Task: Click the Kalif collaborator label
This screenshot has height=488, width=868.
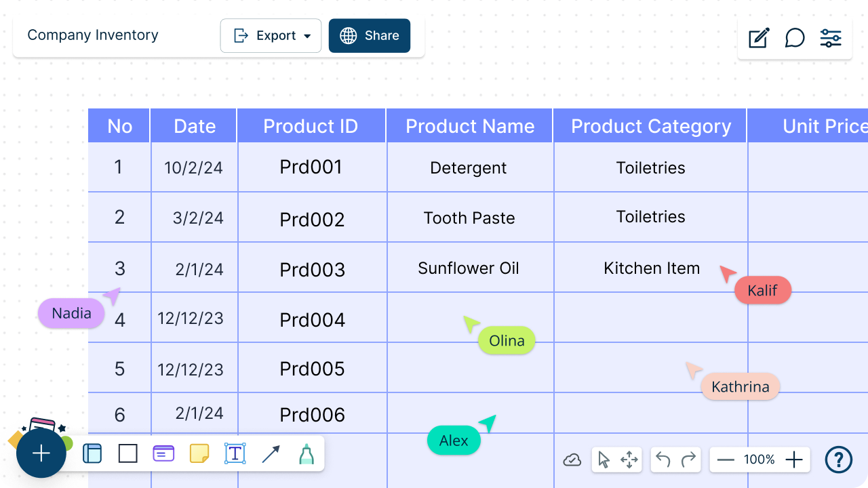Action: [x=763, y=290]
